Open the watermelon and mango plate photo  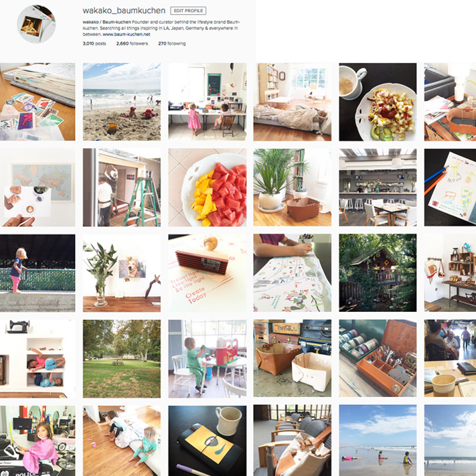[x=208, y=187]
